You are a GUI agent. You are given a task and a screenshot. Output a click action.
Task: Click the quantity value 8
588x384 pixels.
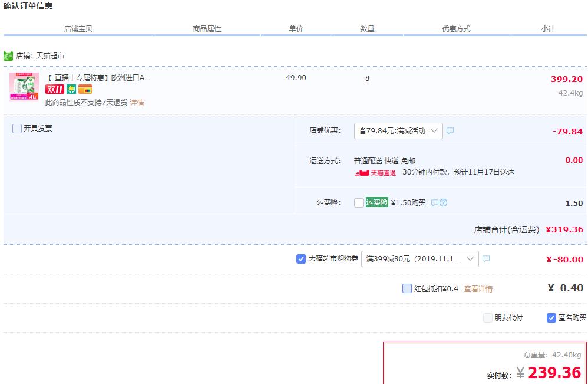click(x=367, y=78)
